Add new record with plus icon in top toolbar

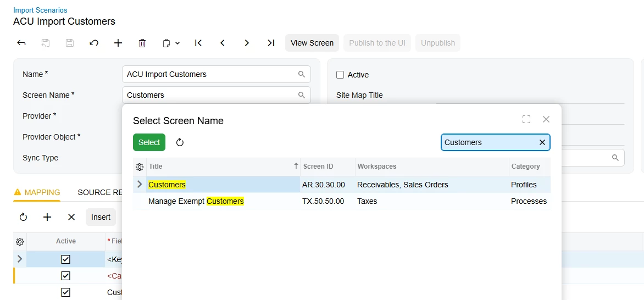coord(118,43)
